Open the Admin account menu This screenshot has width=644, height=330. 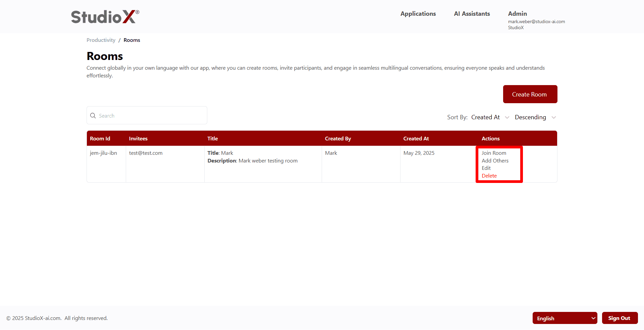(x=517, y=14)
